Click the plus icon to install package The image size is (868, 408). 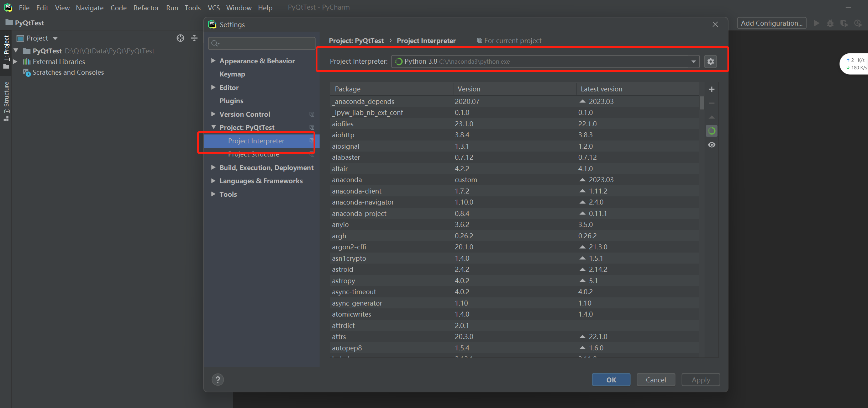[711, 89]
